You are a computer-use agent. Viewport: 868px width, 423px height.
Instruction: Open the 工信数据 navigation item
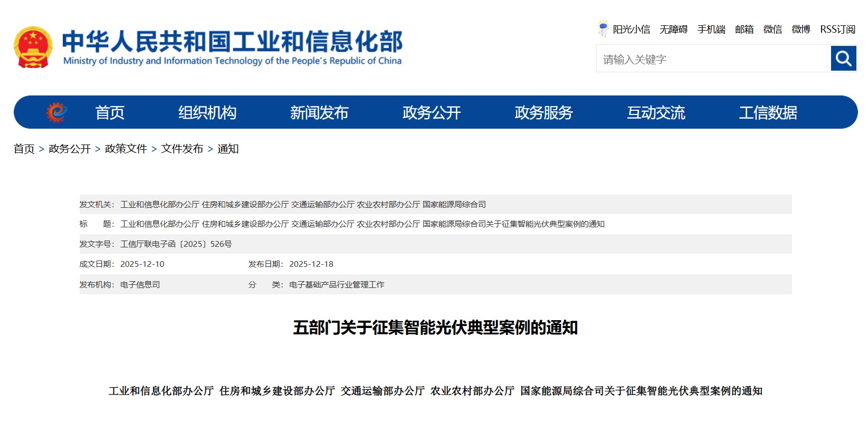768,112
